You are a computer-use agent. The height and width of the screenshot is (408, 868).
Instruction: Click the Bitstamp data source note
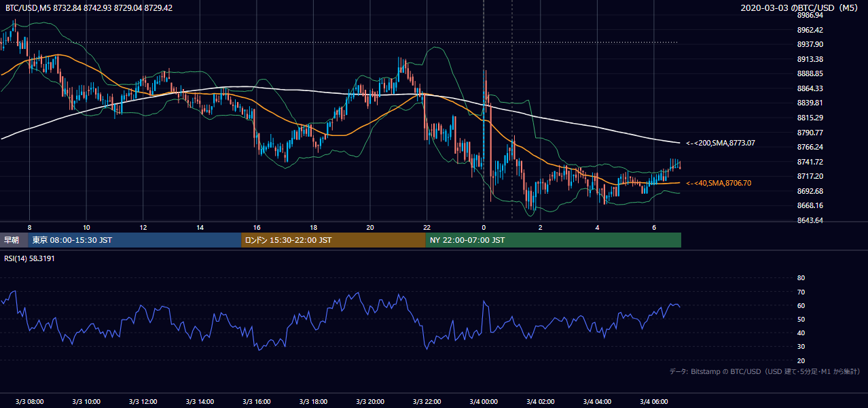[765, 371]
